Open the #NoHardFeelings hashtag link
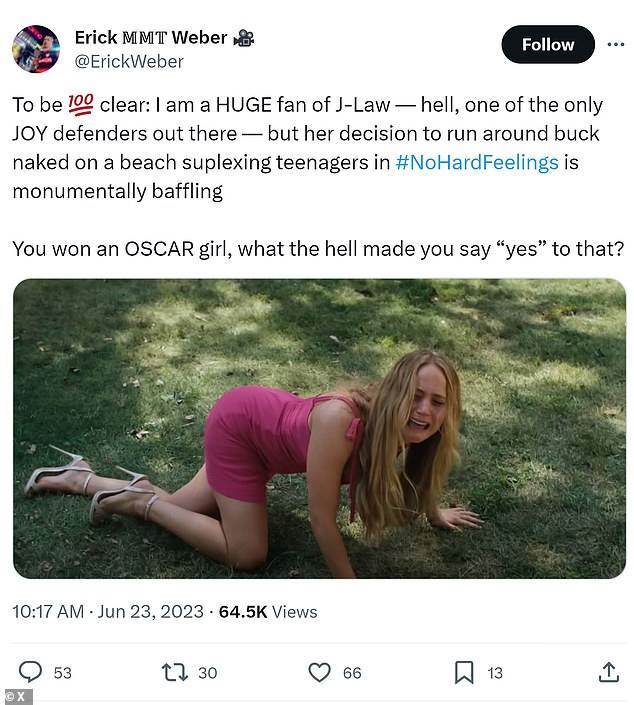The width and height of the screenshot is (634, 705). coord(477,163)
